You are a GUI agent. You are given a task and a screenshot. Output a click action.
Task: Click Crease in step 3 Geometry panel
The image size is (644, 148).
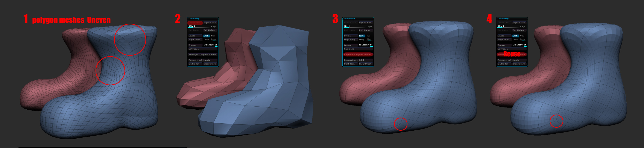[351, 45]
